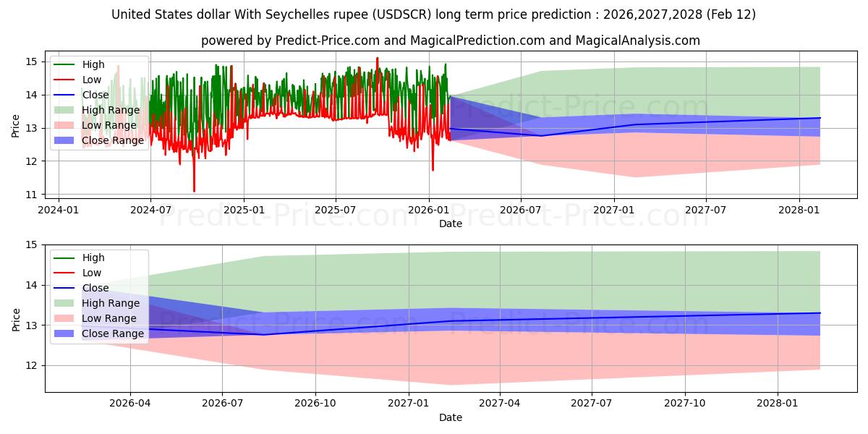Click the red Low line swatch in top legend
The image size is (868, 434).
click(x=65, y=80)
